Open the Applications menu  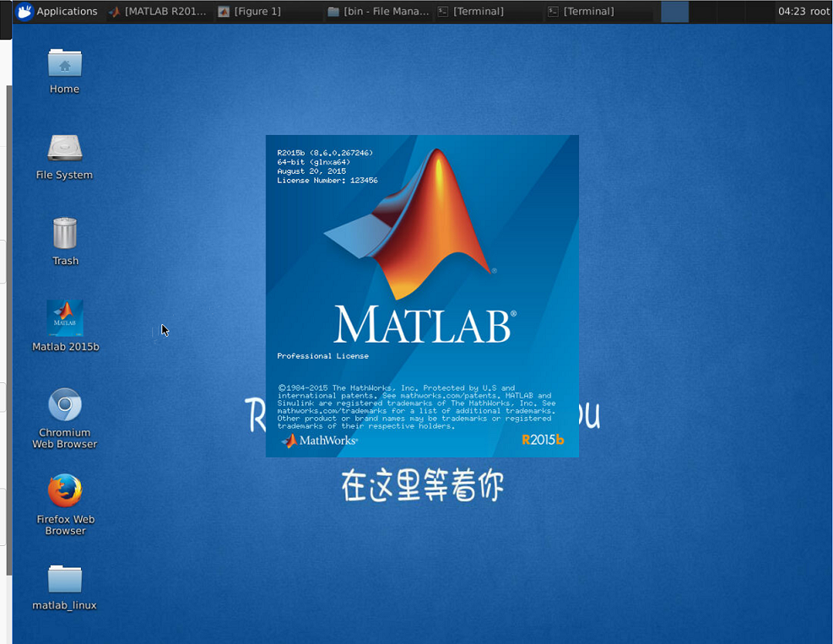point(57,11)
